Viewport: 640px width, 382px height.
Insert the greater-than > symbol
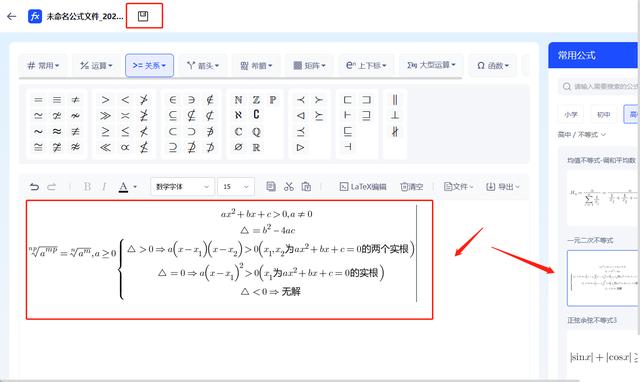coord(105,100)
